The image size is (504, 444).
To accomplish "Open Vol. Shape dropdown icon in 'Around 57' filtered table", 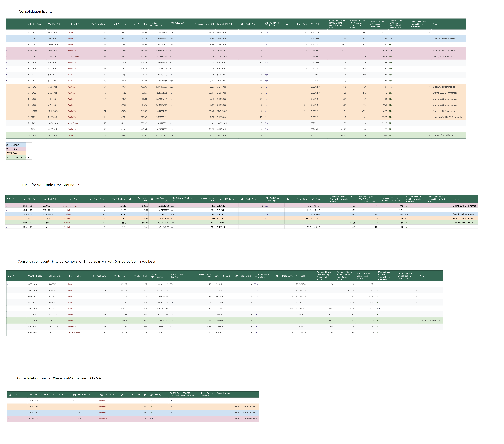I will [x=66, y=199].
